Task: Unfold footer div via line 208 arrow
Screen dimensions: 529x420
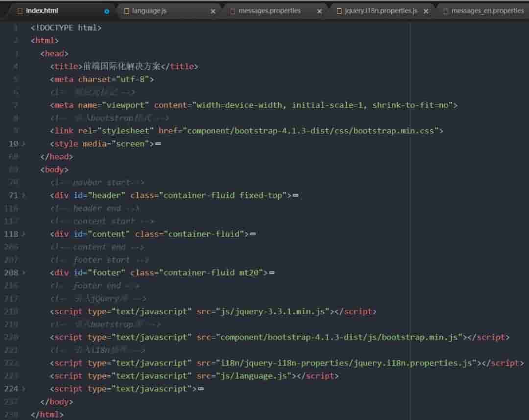Action: tap(24, 273)
